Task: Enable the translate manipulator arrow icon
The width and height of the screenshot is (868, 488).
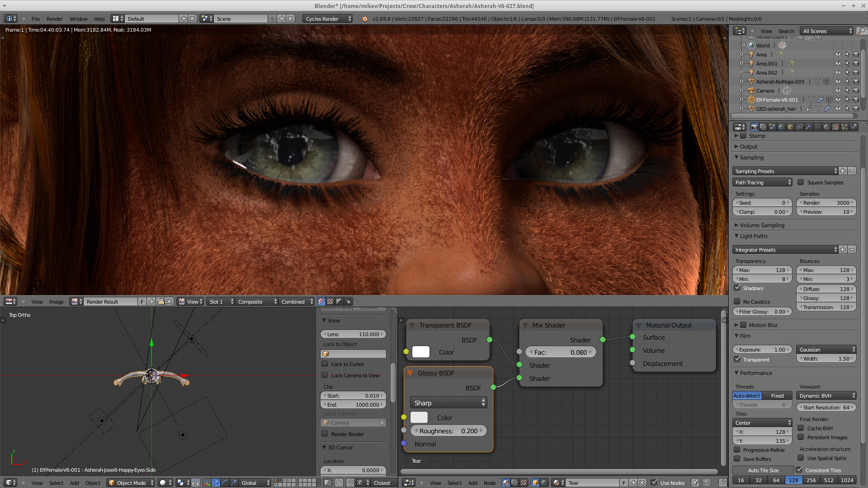Action: coord(216,483)
